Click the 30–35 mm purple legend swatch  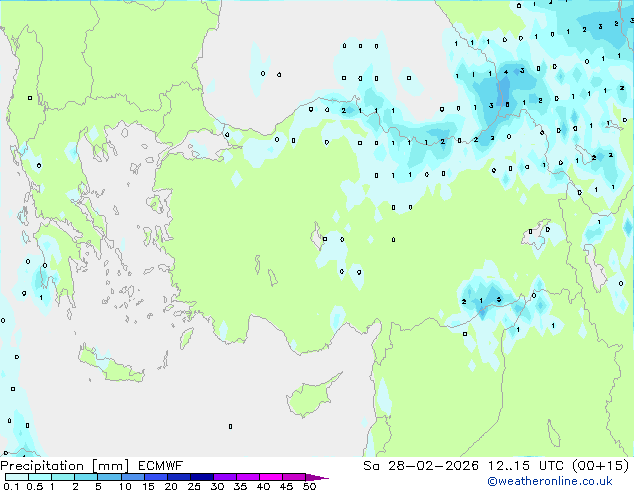(x=224, y=477)
